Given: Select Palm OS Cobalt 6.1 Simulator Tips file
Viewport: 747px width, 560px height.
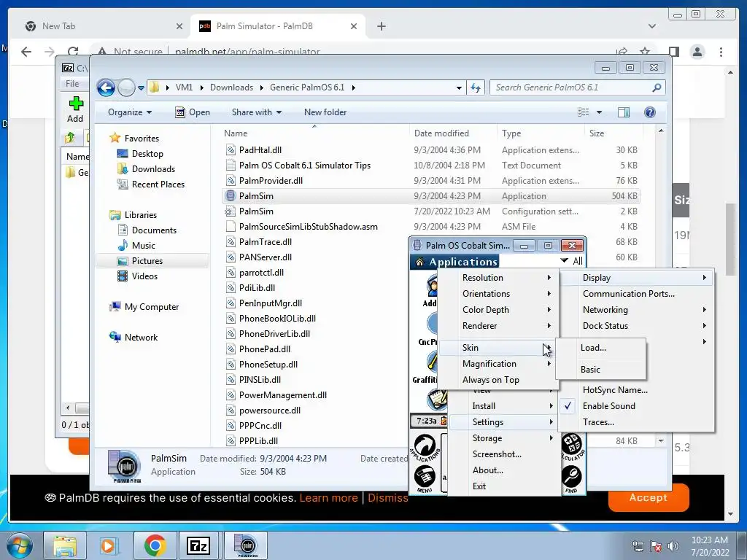Looking at the screenshot, I should point(304,166).
